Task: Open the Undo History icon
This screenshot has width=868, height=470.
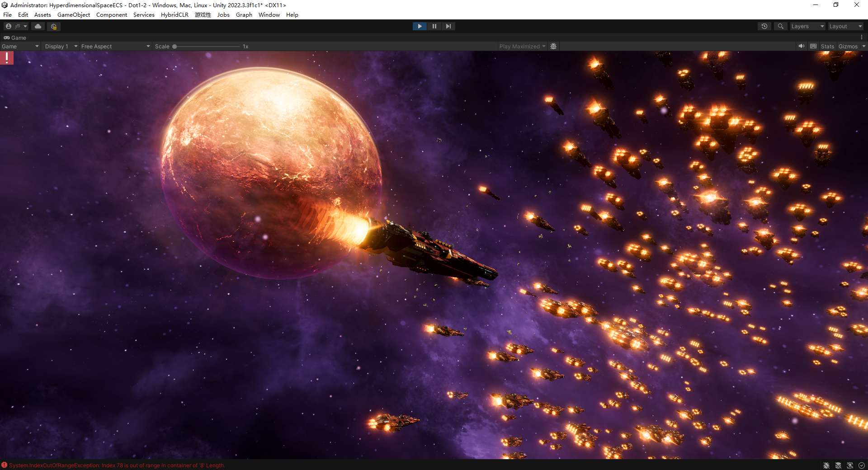Action: coord(764,26)
